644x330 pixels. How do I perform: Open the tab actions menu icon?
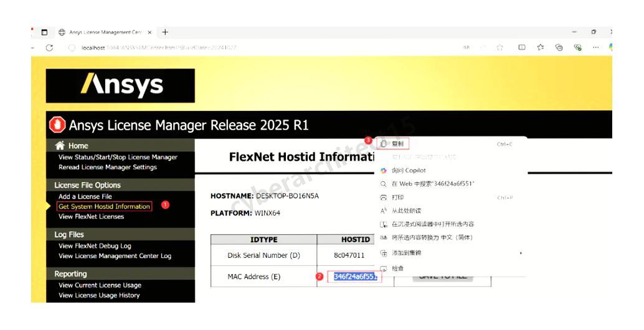coord(44,32)
